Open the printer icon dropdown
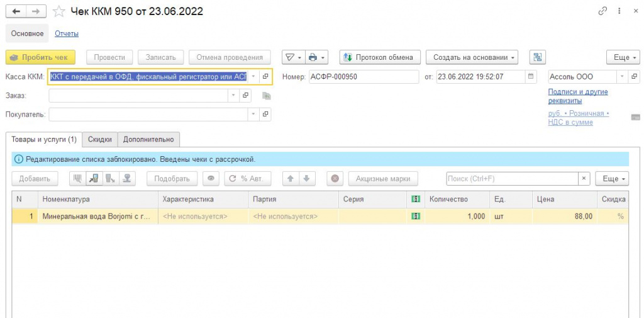The height and width of the screenshot is (318, 644). 318,57
